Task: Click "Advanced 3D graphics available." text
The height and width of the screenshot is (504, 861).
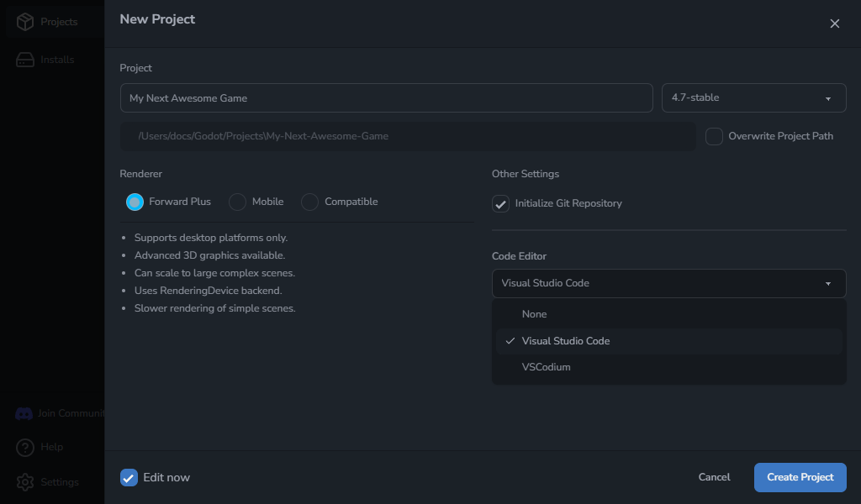Action: tap(209, 255)
